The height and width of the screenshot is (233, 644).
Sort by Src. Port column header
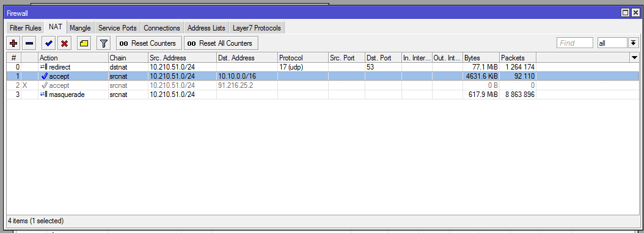tap(346, 58)
